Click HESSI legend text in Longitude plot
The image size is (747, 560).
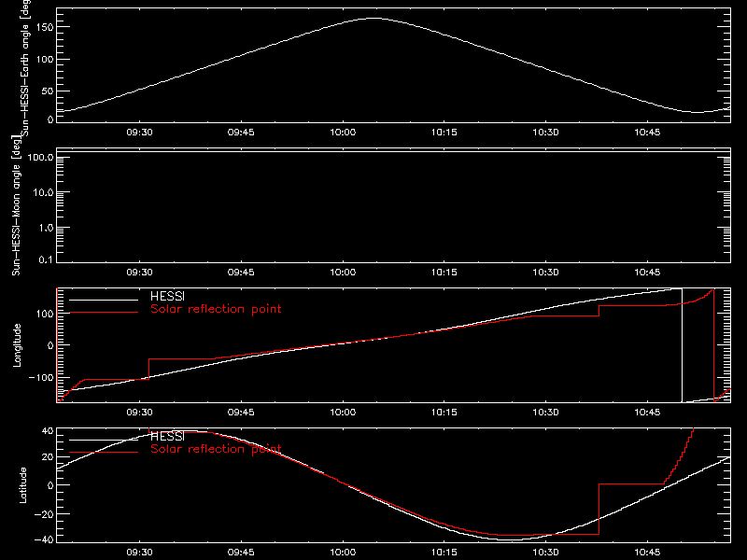tap(167, 296)
